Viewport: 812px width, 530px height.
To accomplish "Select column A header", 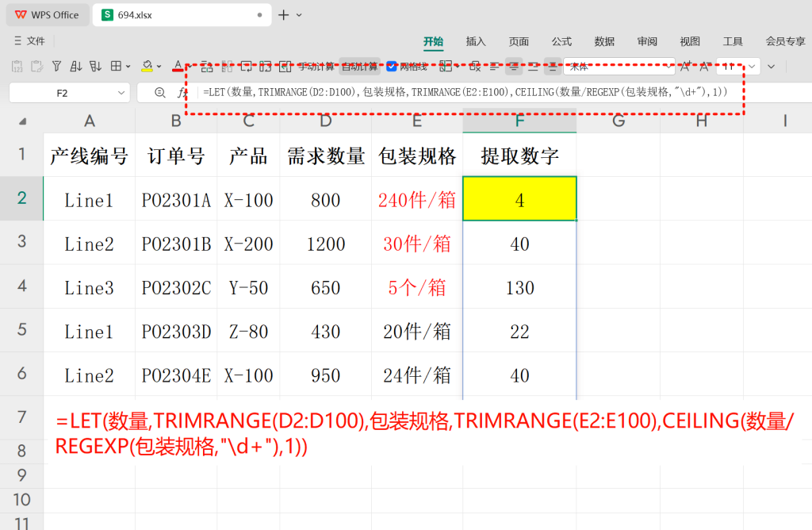I will (89, 121).
